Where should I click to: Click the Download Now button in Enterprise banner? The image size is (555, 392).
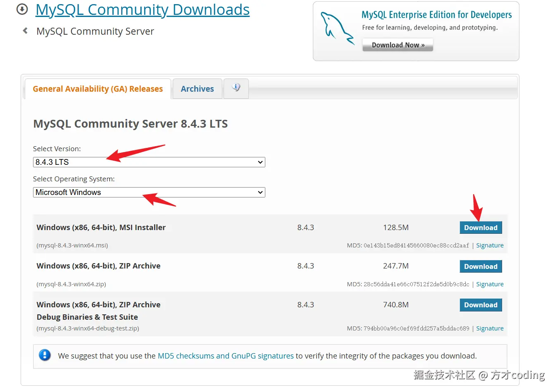pyautogui.click(x=398, y=45)
